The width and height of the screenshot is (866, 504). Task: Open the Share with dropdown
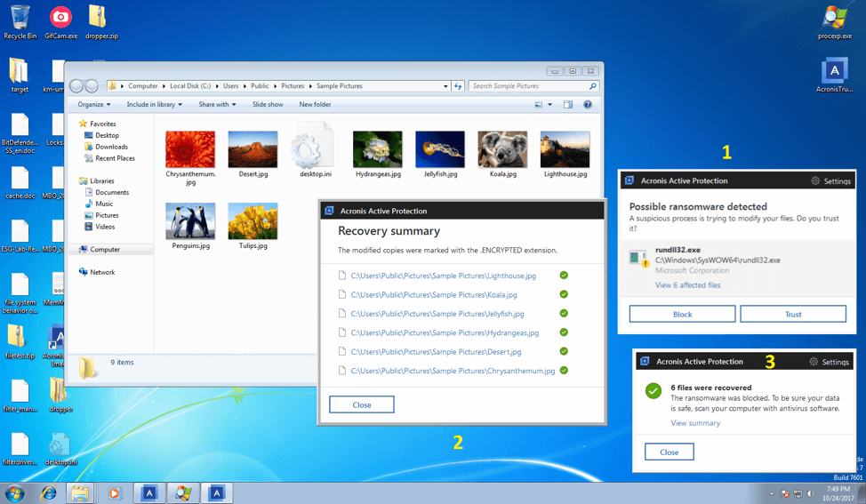click(217, 104)
